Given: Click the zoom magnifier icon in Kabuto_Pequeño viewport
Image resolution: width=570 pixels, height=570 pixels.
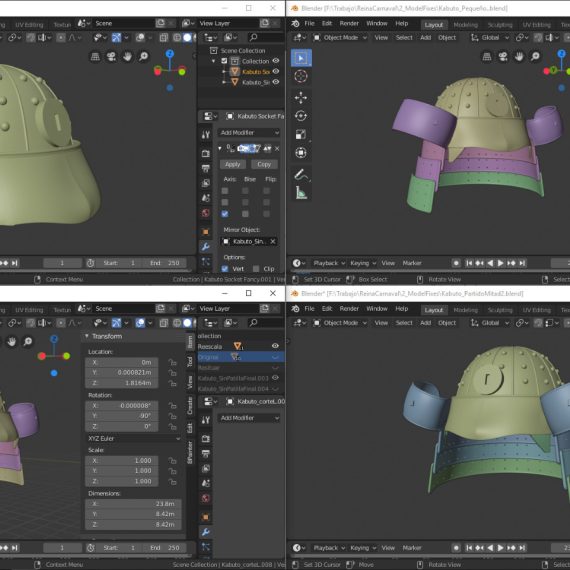Looking at the screenshot, I should (x=535, y=56).
